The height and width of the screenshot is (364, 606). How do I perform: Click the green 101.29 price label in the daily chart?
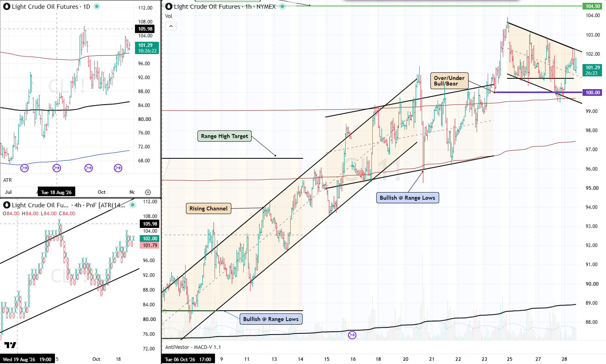point(147,48)
